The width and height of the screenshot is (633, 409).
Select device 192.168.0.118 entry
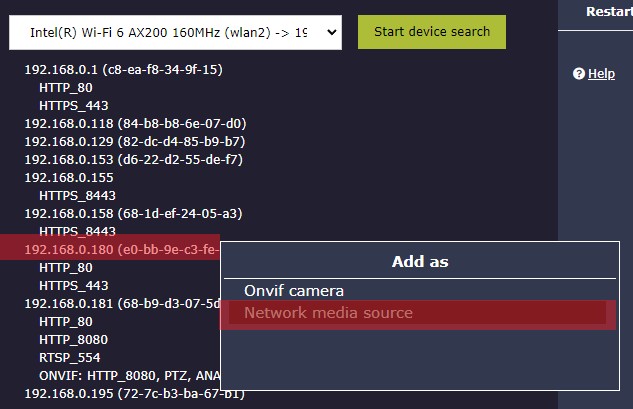coord(135,124)
